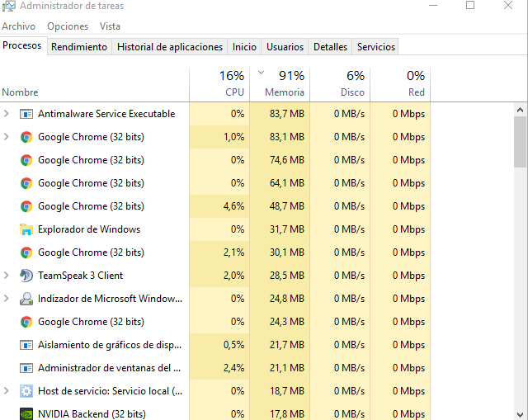
Task: Click the Aislamiento de gráficos icon
Action: (x=26, y=345)
